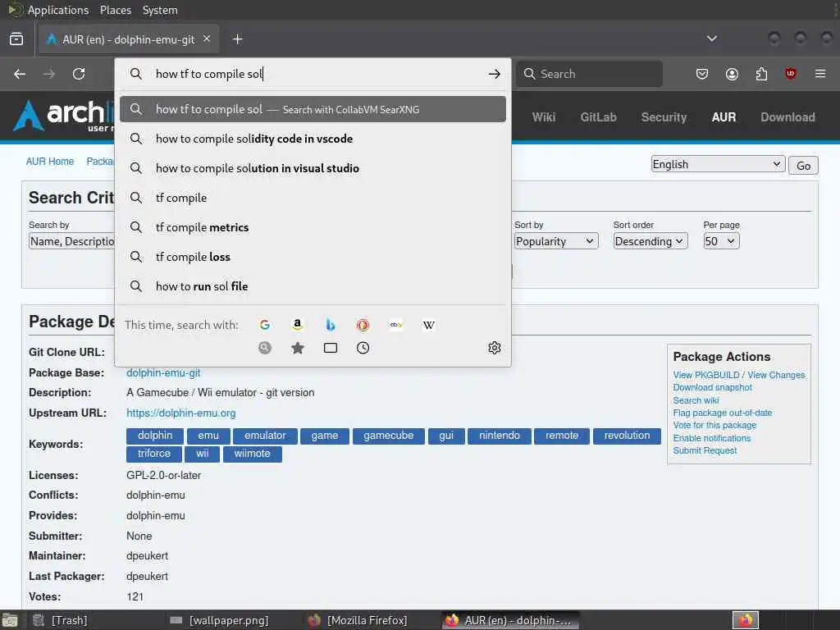840x630 pixels.
Task: Change the Per page 50 dropdown
Action: [x=721, y=241]
